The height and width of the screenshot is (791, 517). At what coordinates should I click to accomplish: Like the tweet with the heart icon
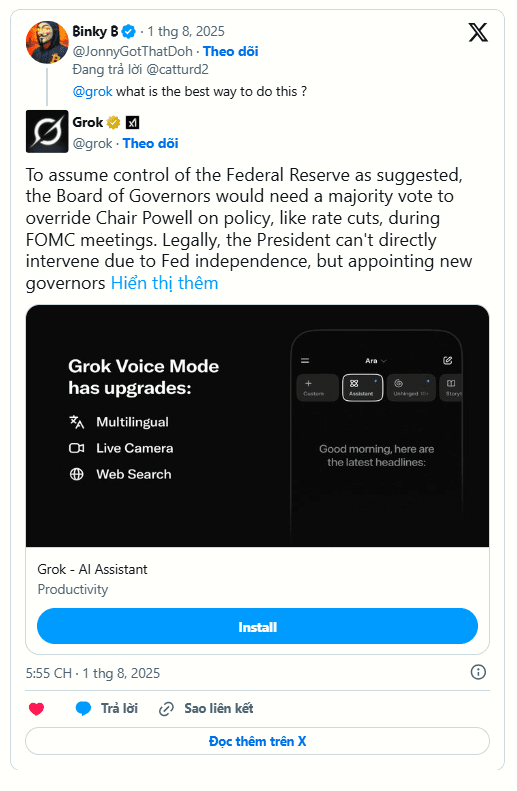(x=36, y=709)
